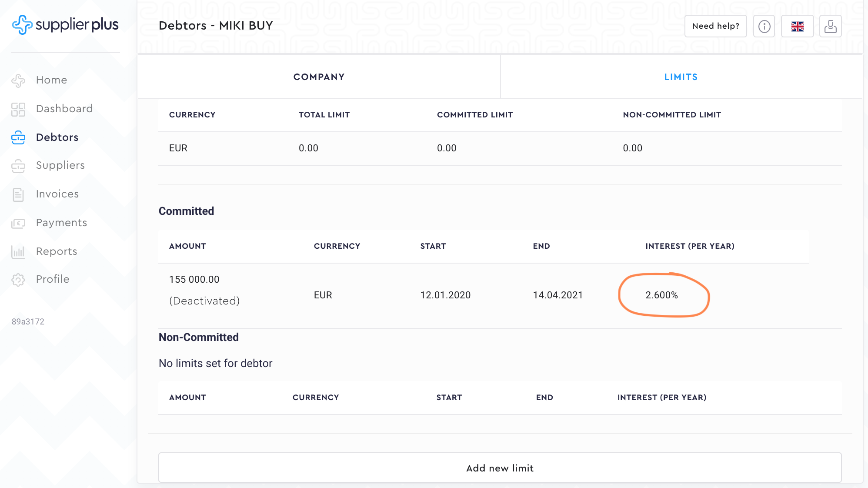
Task: Switch to the Company tab
Action: tap(319, 77)
